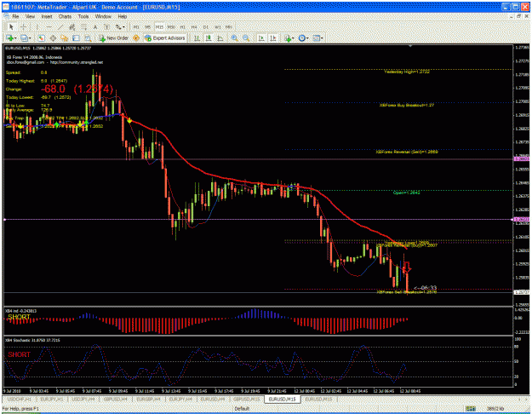Toggle chart Auto Scroll
Image resolution: width=532 pixels, height=414 pixels.
pos(261,38)
